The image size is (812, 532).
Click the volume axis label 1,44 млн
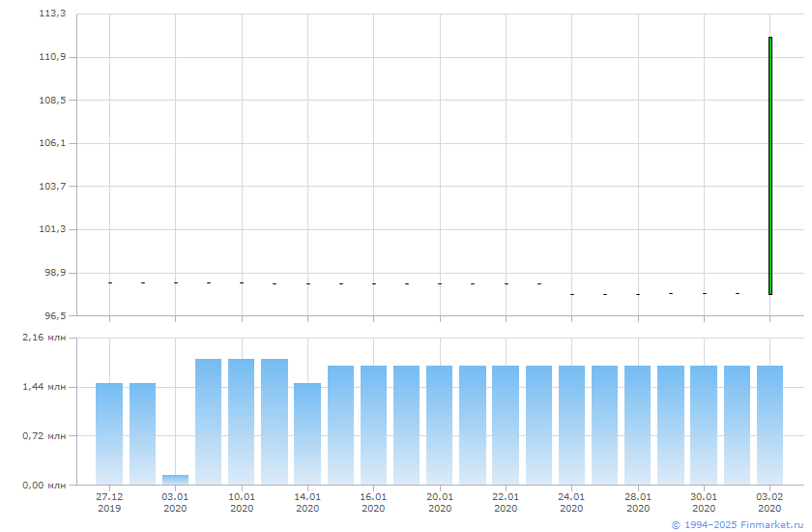pyautogui.click(x=44, y=387)
